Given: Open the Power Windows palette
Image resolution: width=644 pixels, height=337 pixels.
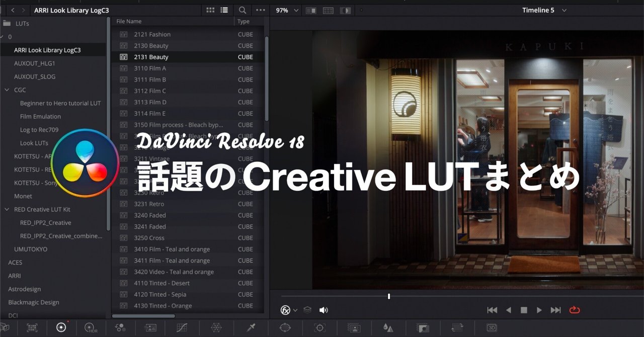Looking at the screenshot, I should (285, 327).
